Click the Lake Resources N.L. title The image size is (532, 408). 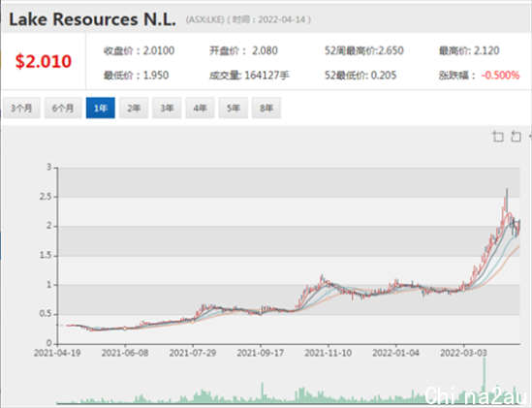[x=92, y=19]
